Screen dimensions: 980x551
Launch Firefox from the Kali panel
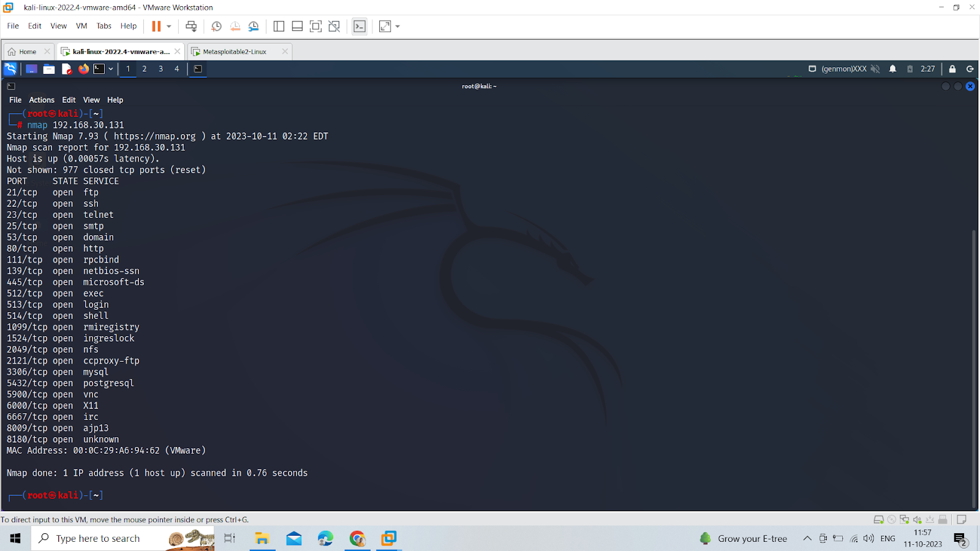(83, 69)
